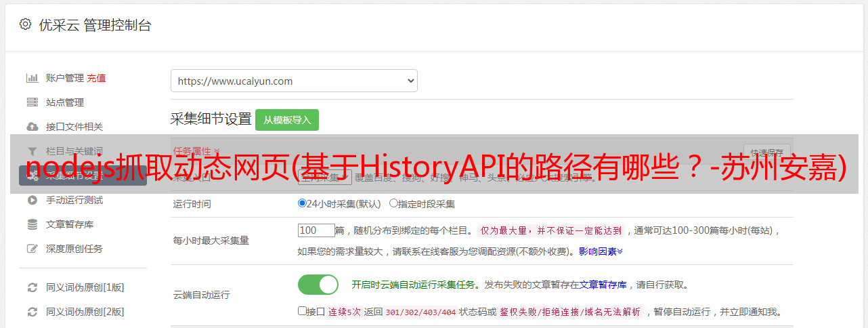Open 站点管理 in the sidebar
The width and height of the screenshot is (868, 328).
tap(65, 102)
